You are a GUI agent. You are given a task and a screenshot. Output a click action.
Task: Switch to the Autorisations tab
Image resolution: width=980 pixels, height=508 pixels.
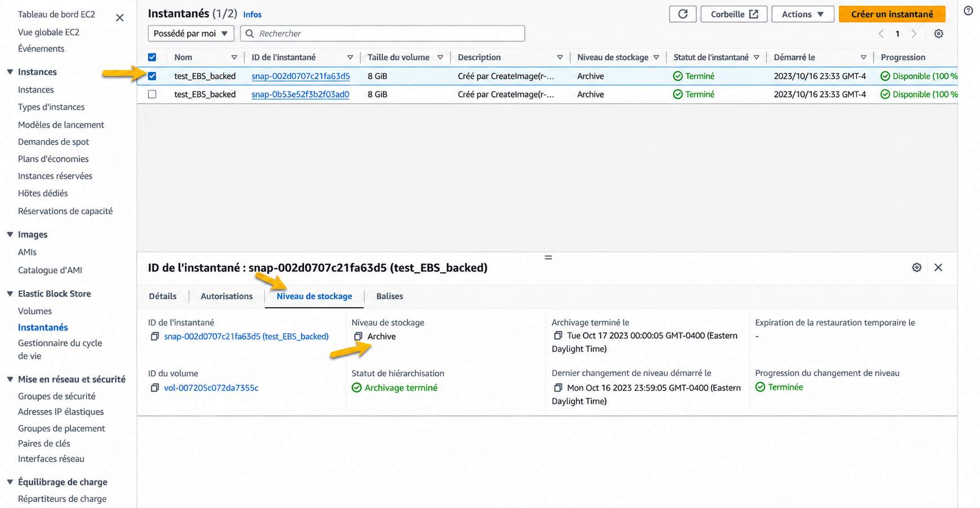coord(227,296)
